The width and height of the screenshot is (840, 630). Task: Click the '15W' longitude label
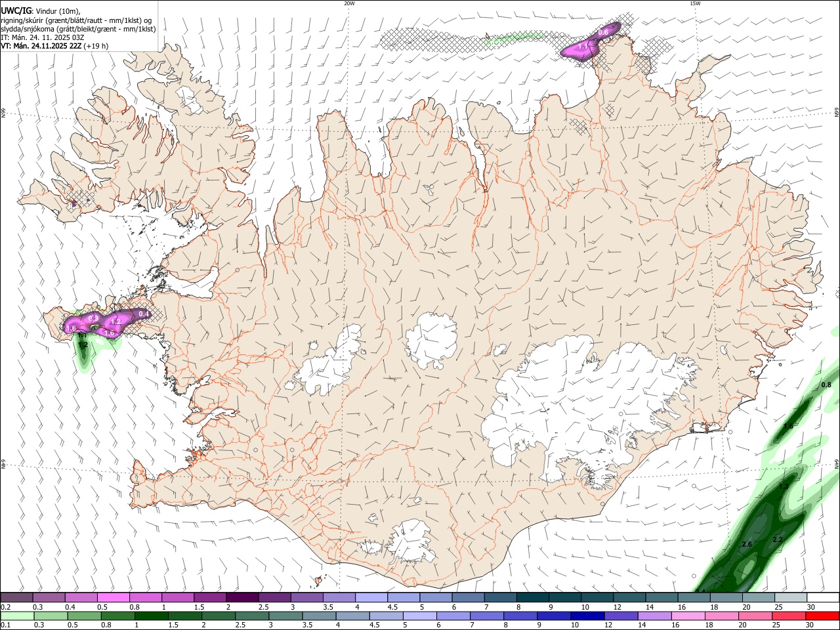[695, 3]
